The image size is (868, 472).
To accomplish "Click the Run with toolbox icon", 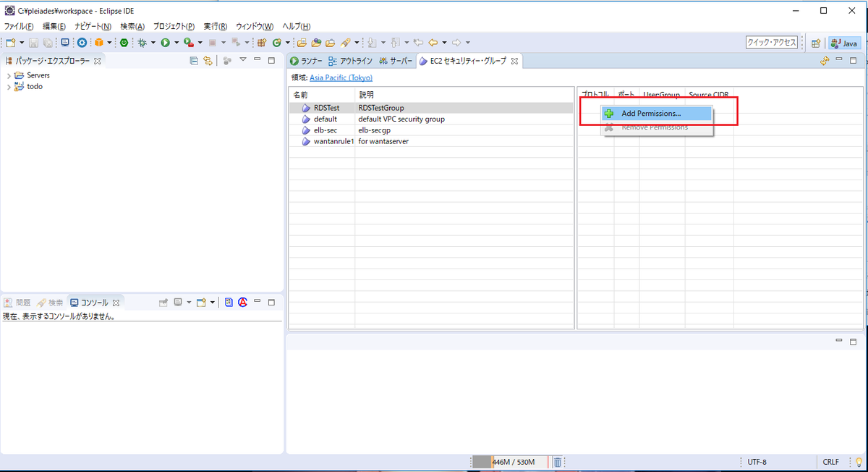I will 188,43.
